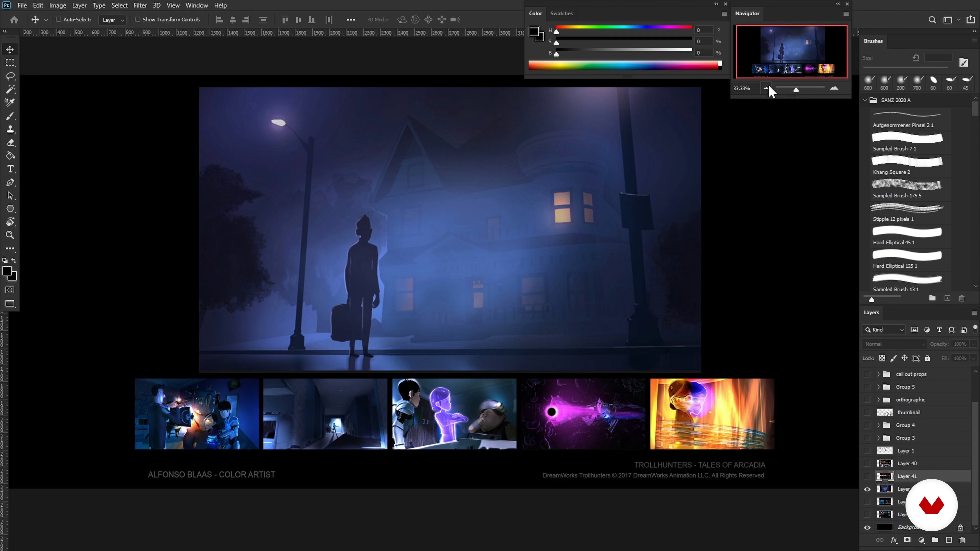Image resolution: width=980 pixels, height=551 pixels.
Task: Open the Search icon top right
Action: [932, 20]
